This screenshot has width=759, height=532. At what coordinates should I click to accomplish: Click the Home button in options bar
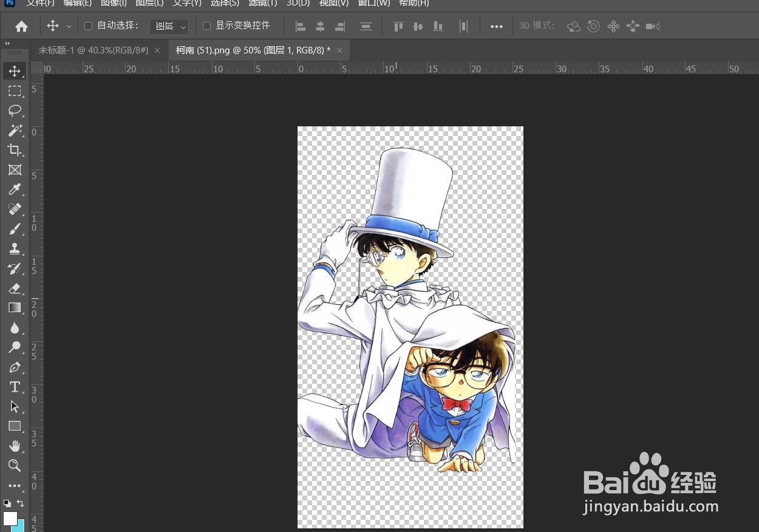(x=21, y=26)
